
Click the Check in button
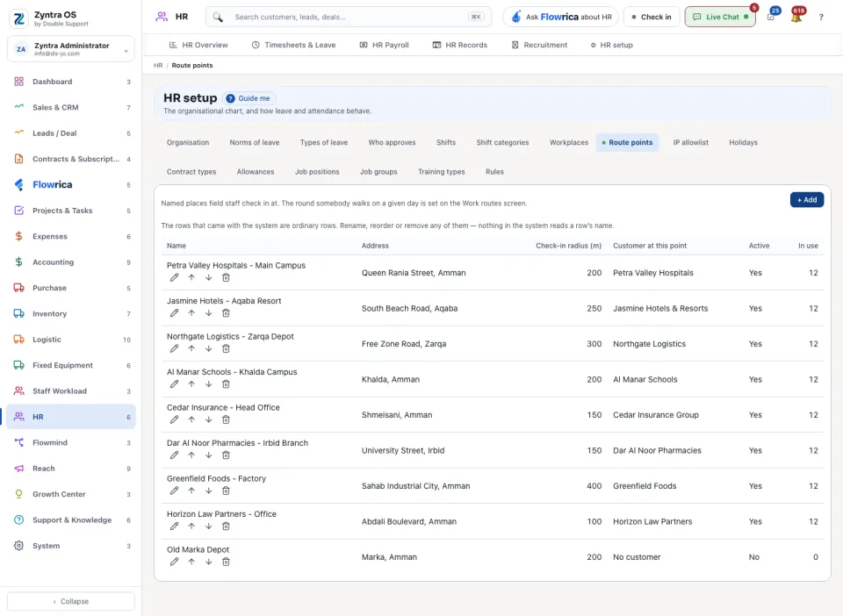point(652,17)
